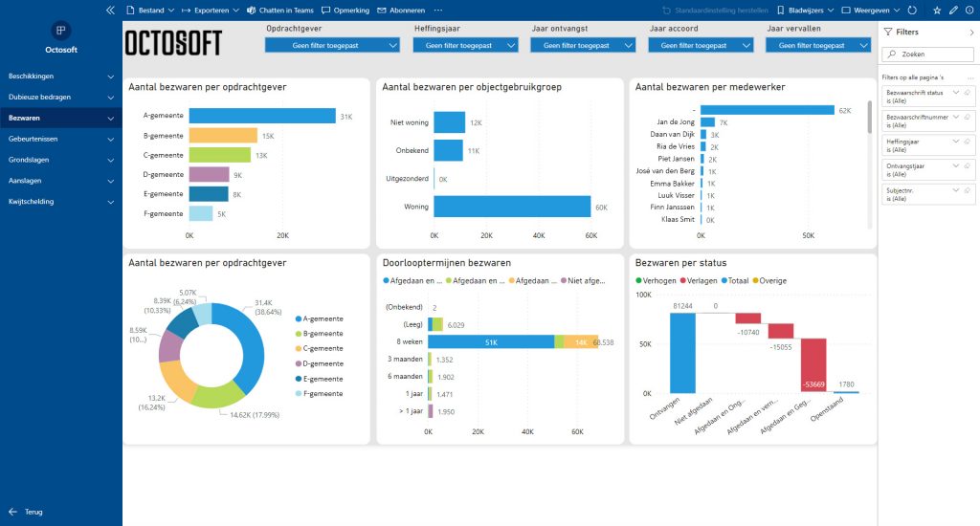Mark report as favorite with star icon

936,10
